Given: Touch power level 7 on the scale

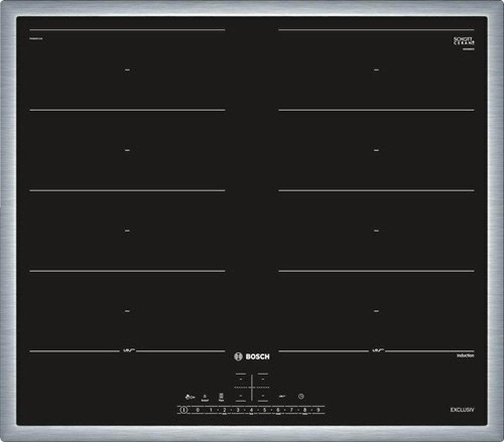Looking at the screenshot, I should coord(291,410).
